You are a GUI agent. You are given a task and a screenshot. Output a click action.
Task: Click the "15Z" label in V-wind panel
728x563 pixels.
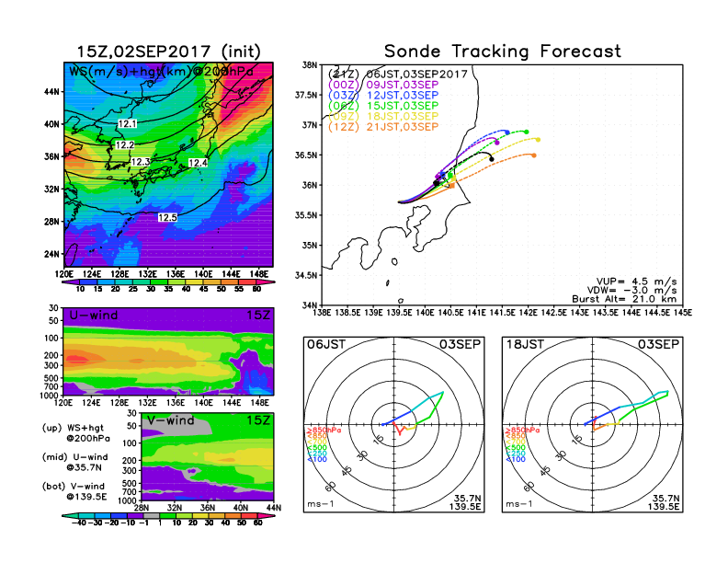pyautogui.click(x=257, y=420)
